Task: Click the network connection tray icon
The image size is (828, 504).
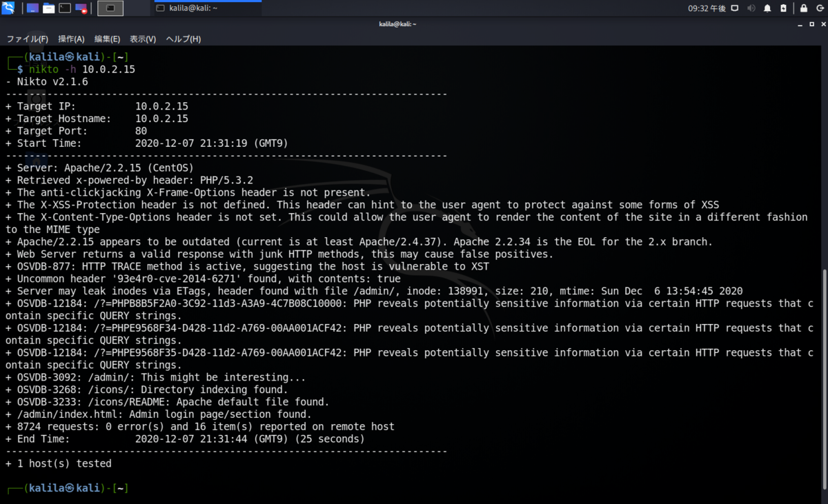Action: point(735,8)
